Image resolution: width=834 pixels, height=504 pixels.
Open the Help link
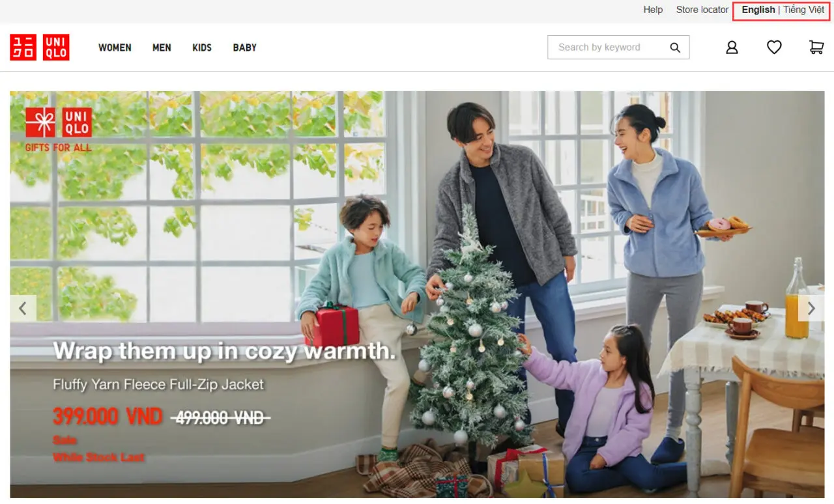coord(653,10)
